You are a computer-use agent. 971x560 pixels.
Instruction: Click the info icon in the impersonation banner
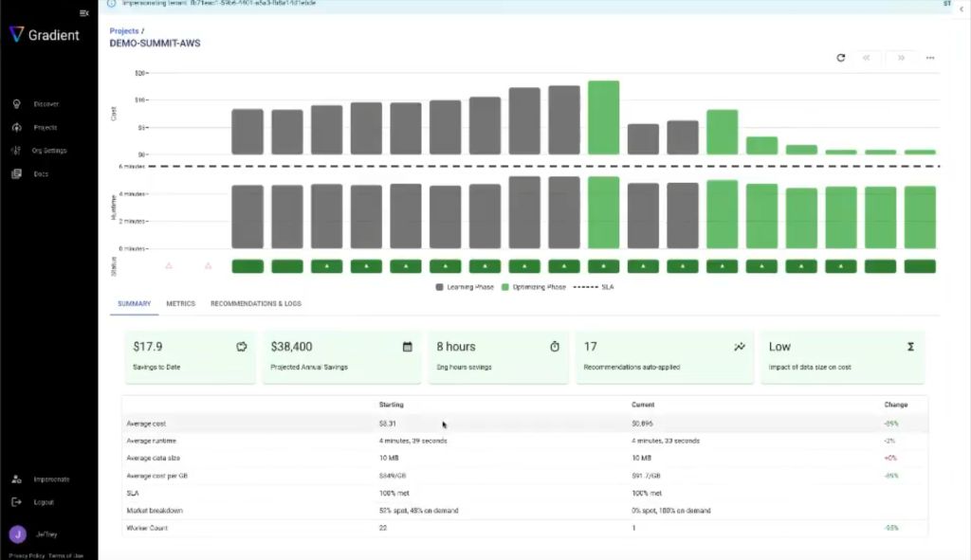(x=112, y=3)
